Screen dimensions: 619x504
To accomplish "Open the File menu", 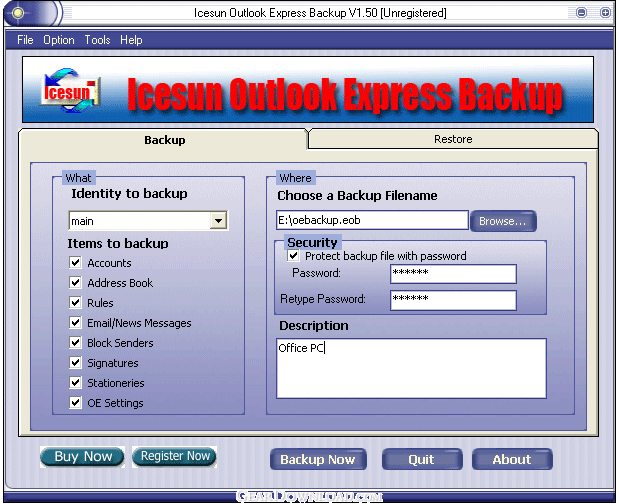I will point(25,40).
